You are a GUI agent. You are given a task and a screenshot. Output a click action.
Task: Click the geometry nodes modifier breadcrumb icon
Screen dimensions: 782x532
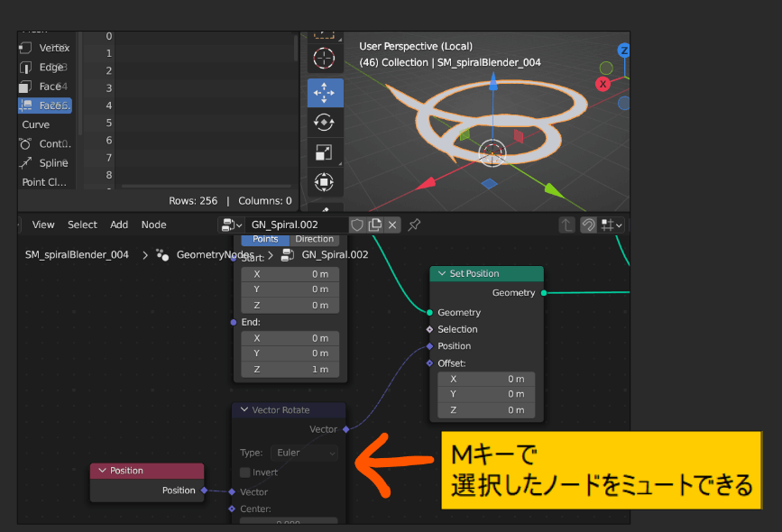tap(162, 255)
